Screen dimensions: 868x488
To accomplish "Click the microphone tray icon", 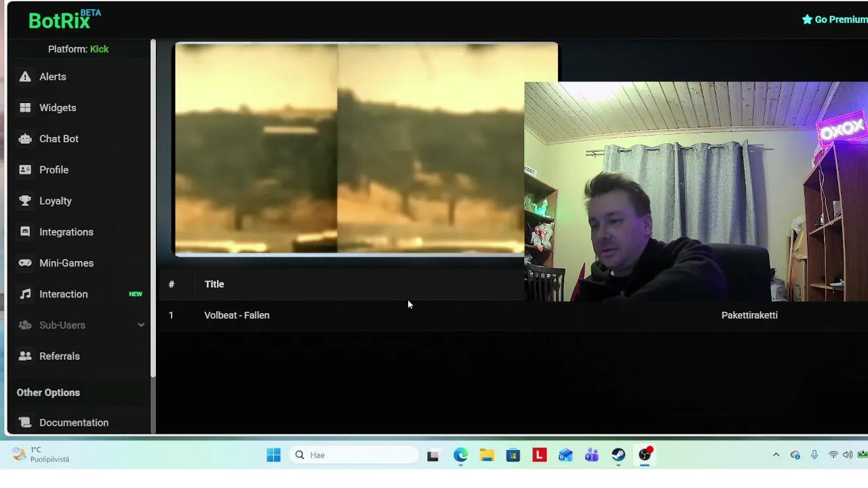I will tap(814, 455).
